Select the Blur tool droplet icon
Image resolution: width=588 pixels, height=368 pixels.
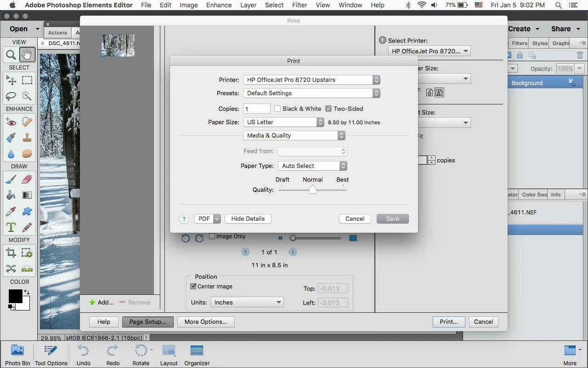[11, 154]
